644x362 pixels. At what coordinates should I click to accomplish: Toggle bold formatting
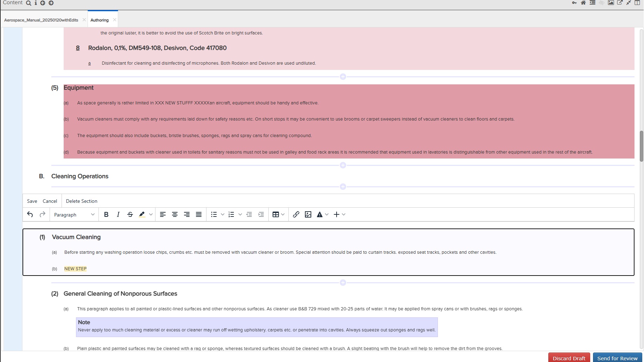(x=106, y=214)
